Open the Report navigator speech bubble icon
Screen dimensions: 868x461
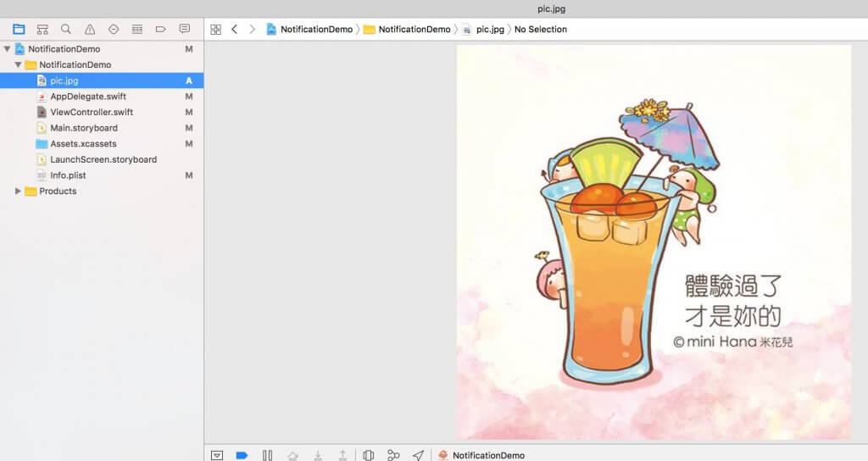184,29
